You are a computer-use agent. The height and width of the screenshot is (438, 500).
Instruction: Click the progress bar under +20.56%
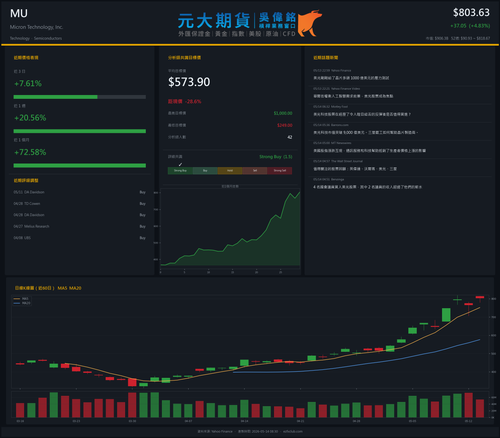coord(80,131)
